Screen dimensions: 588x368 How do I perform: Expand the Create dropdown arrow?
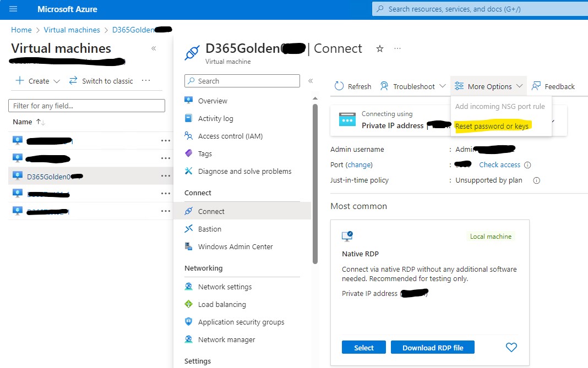(57, 81)
